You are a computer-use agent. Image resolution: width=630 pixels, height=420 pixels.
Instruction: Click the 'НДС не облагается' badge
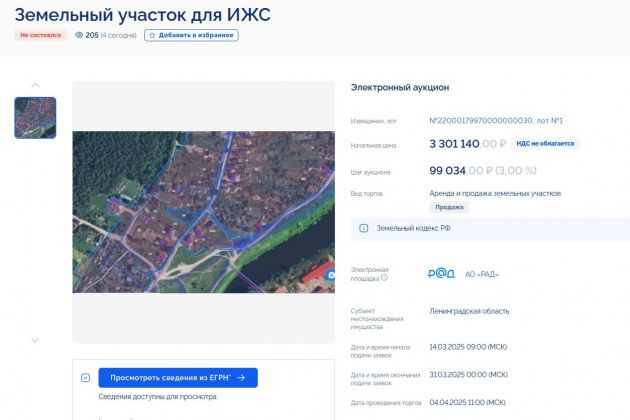(x=545, y=144)
